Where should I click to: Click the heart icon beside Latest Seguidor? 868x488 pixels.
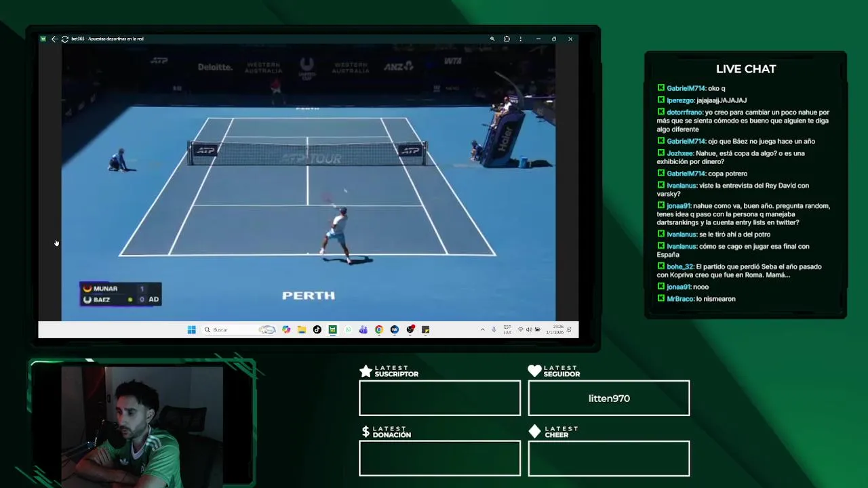[x=534, y=371]
